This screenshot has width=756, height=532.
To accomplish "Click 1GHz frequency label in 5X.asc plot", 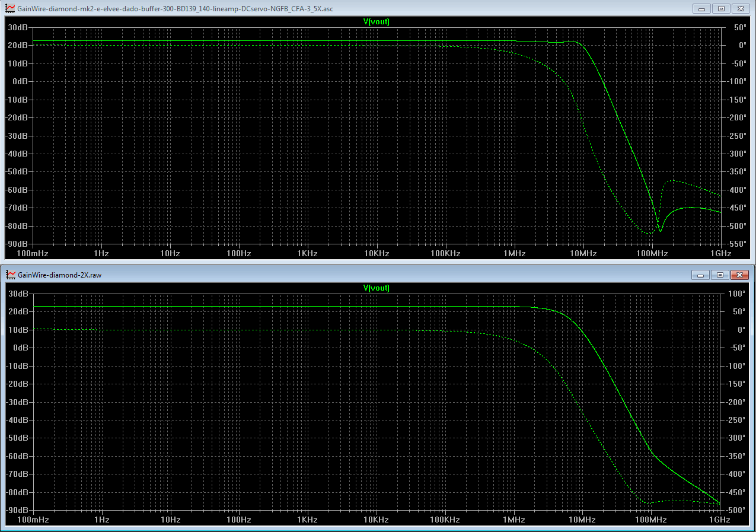I will click(x=720, y=254).
